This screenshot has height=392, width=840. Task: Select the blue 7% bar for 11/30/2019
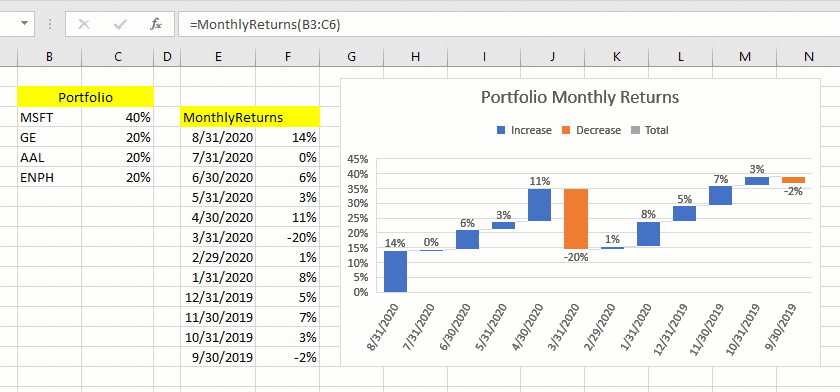click(x=721, y=195)
